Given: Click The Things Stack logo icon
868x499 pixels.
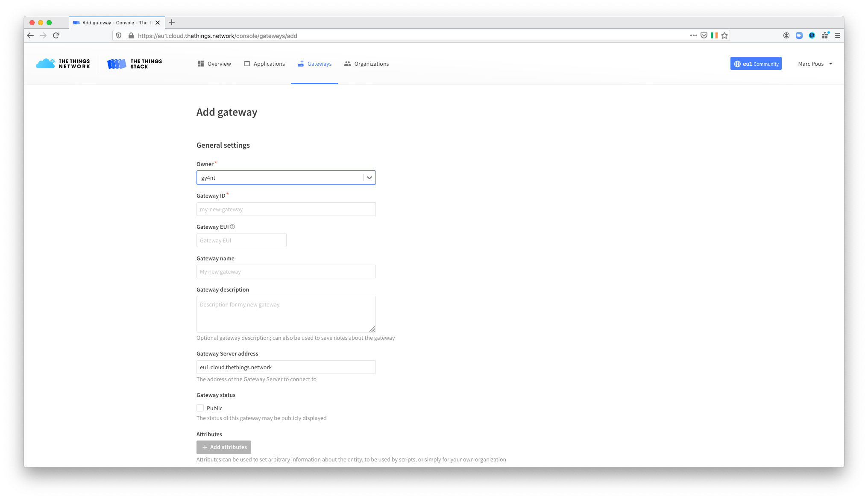Looking at the screenshot, I should tap(116, 64).
